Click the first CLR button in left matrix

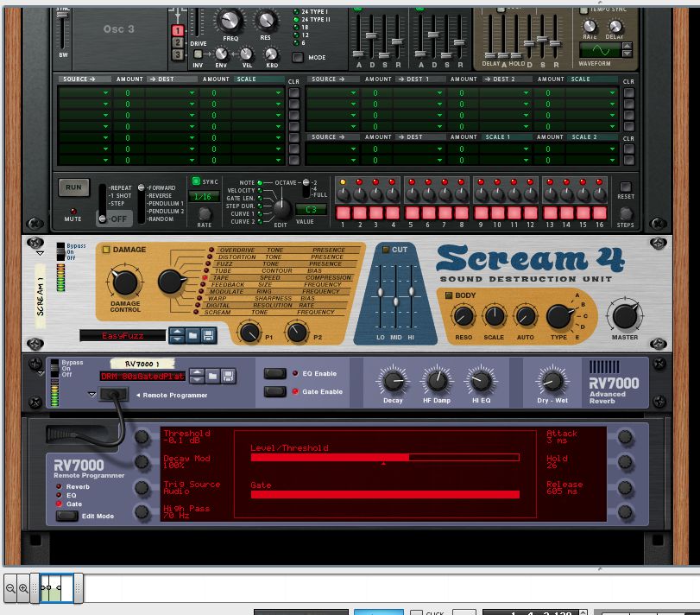(293, 93)
